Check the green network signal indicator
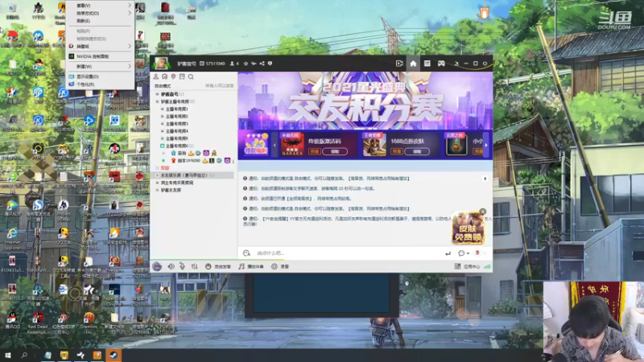The image size is (644, 362). point(487,266)
